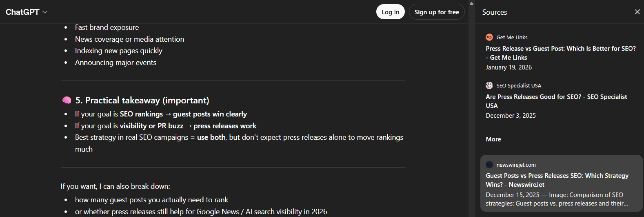Viewport: 644px width, 217px height.
Task: Click the SEO Specialist USA source name
Action: coord(518,85)
